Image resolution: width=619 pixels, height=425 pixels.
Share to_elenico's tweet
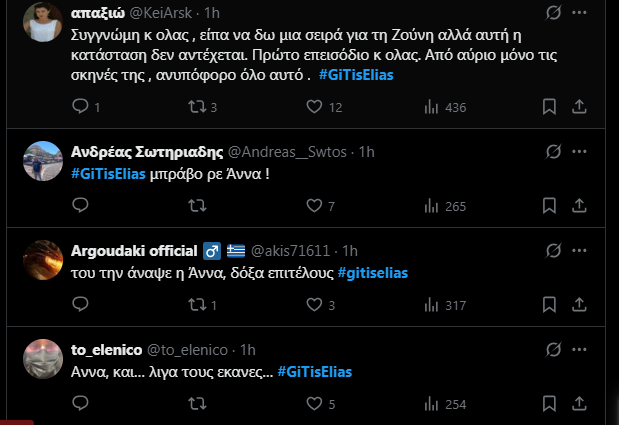click(579, 405)
